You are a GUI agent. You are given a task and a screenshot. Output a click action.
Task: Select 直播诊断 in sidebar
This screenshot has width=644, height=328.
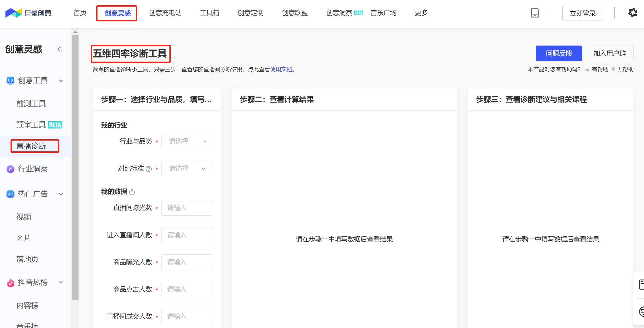click(x=31, y=146)
